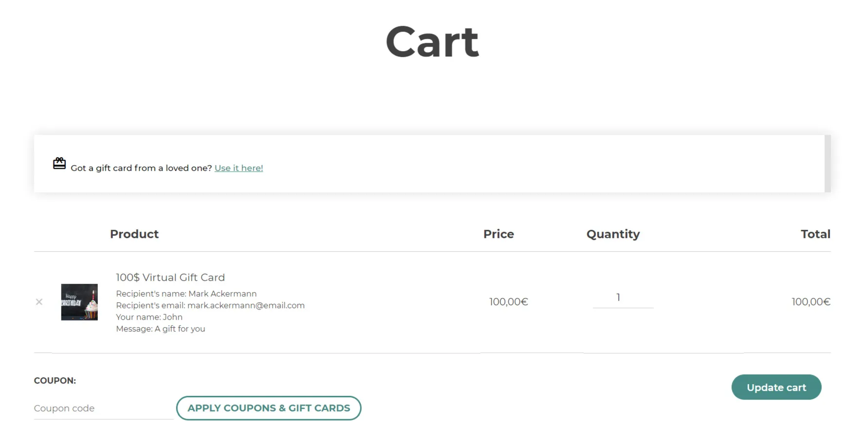The image size is (868, 441).
Task: Select the Cart page heading
Action: pos(431,42)
